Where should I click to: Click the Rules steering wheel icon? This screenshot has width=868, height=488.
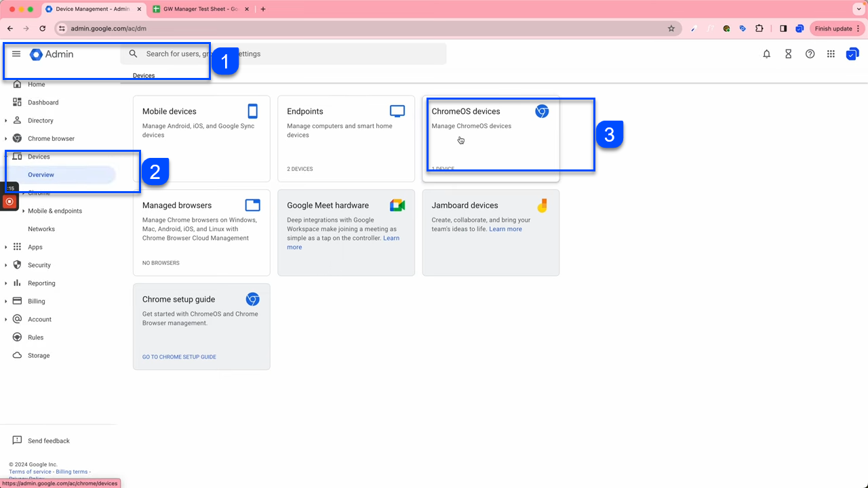pyautogui.click(x=18, y=337)
